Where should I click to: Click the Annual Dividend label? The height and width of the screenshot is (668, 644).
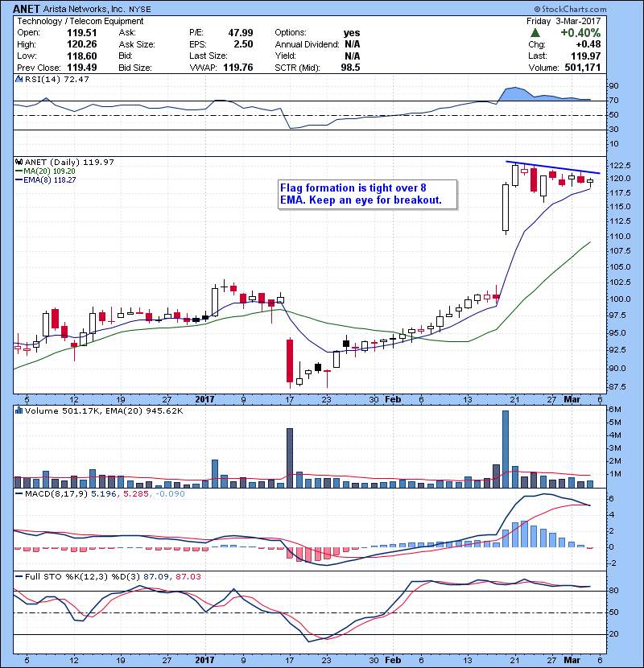307,44
